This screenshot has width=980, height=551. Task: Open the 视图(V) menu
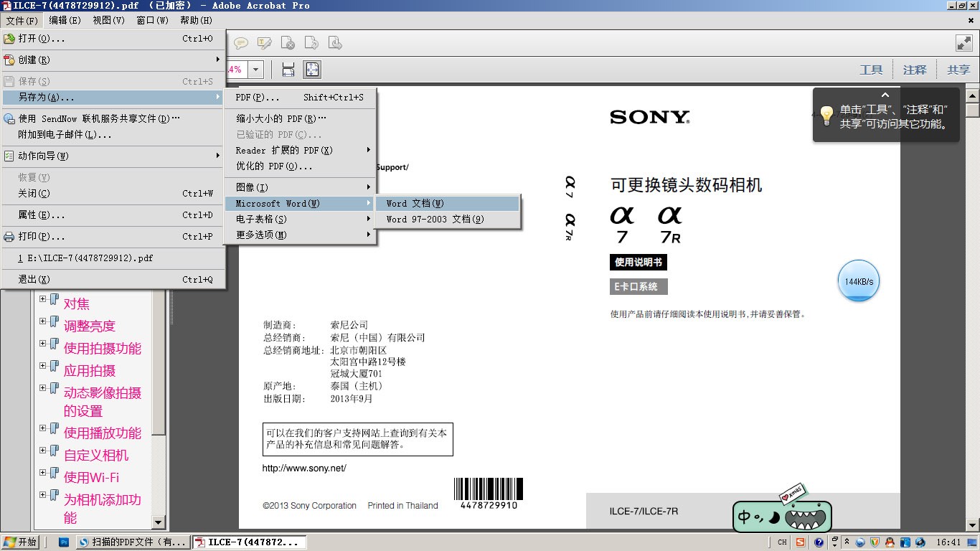[108, 20]
